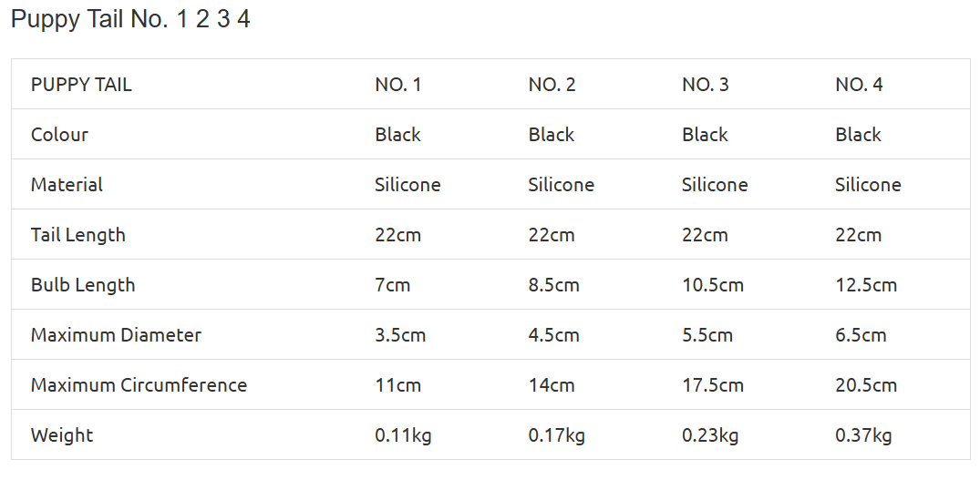Select the Tail Length row label
This screenshot has width=980, height=490.
[x=78, y=235]
